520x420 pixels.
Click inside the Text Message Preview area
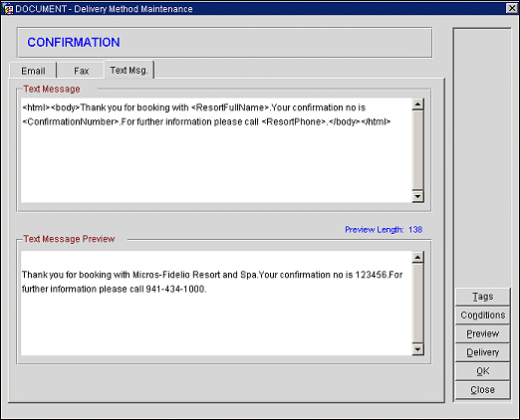(x=216, y=304)
